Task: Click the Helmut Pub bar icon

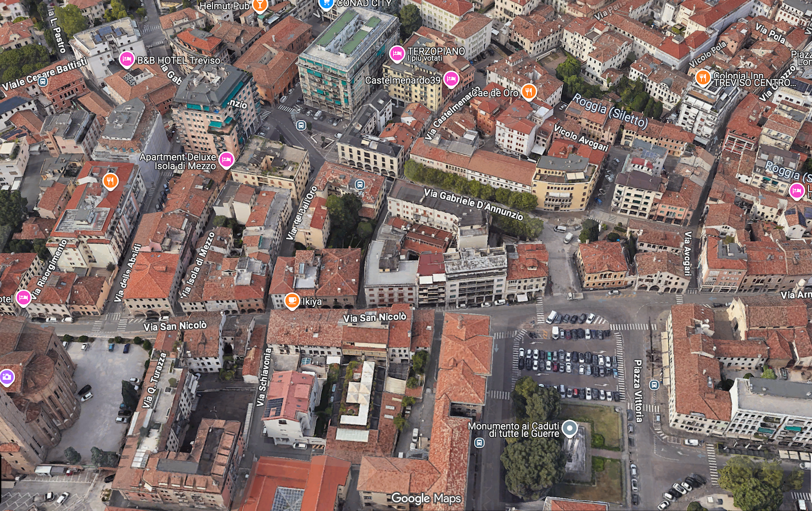Action: pos(260,5)
